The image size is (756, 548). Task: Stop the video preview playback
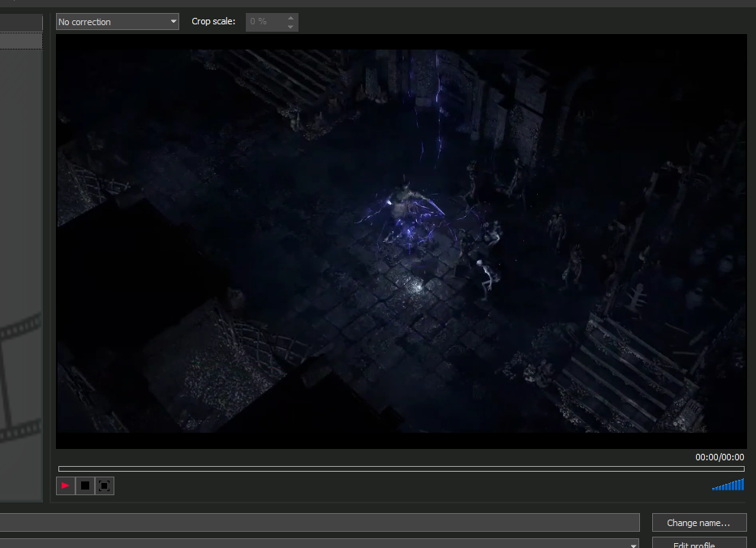click(x=85, y=485)
